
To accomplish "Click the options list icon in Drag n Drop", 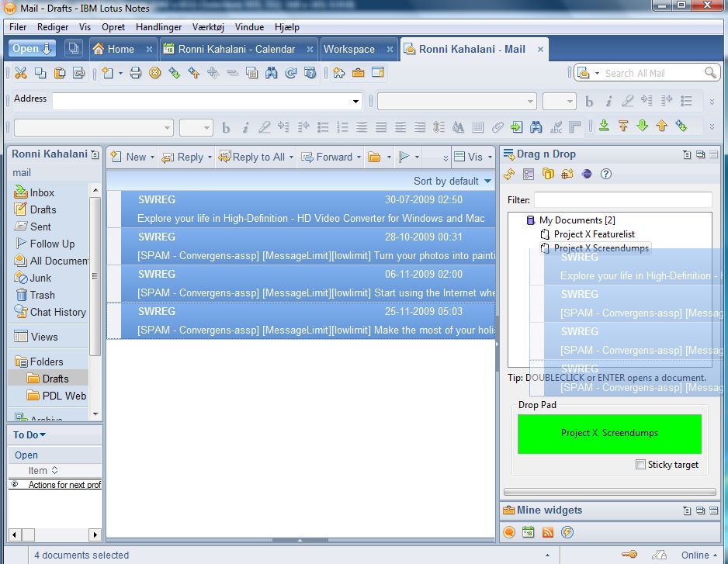I will pos(529,174).
